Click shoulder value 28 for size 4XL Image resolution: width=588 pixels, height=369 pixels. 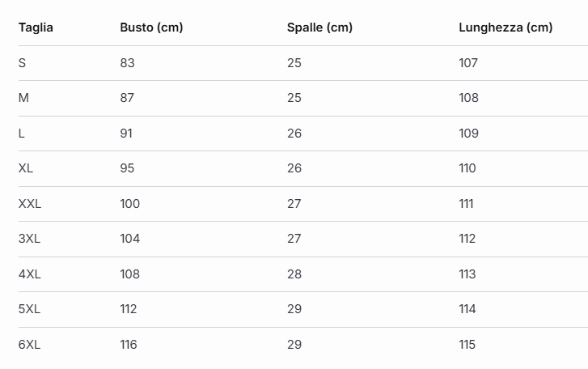[x=294, y=274]
